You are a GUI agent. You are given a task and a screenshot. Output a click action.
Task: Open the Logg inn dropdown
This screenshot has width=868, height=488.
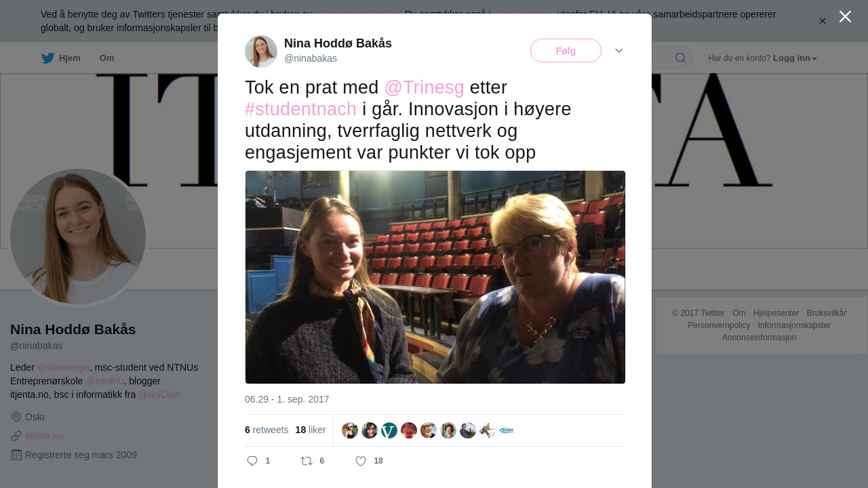[795, 58]
